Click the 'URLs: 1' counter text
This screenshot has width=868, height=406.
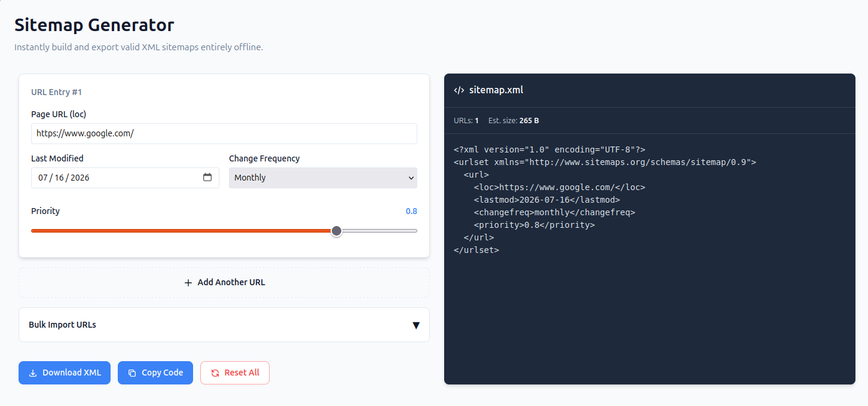[x=466, y=121]
